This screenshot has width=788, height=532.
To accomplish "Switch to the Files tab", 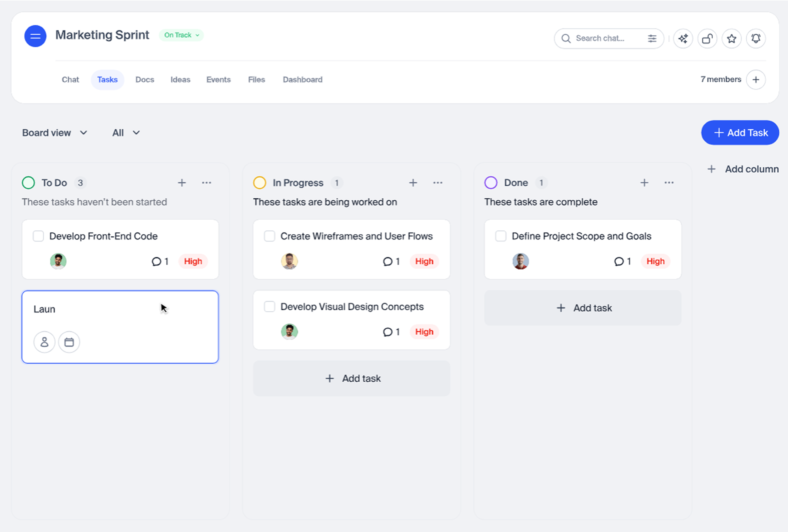I will (257, 80).
